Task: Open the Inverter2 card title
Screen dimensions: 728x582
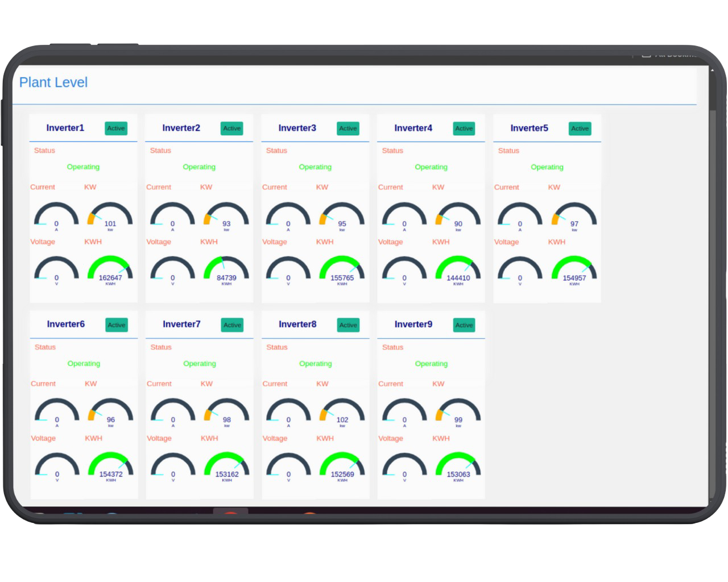Action: 181,128
